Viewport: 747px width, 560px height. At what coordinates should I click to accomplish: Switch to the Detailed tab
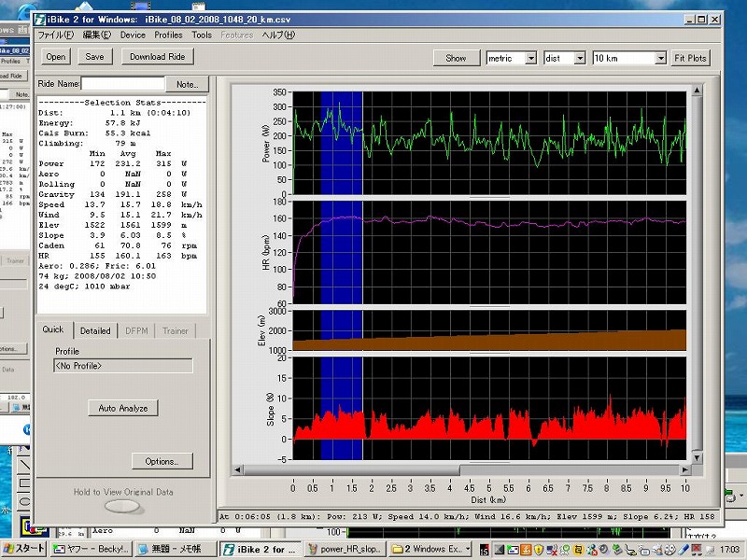pos(95,330)
